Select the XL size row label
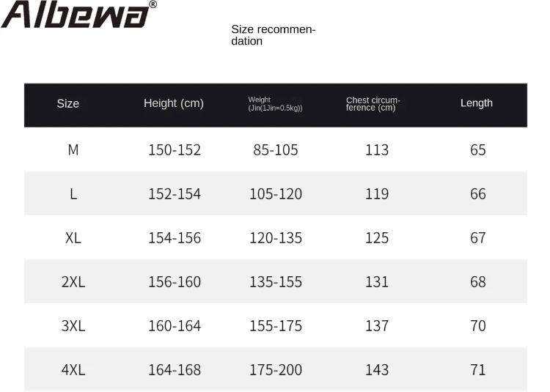Screen dimensions: 550x392 [73, 238]
